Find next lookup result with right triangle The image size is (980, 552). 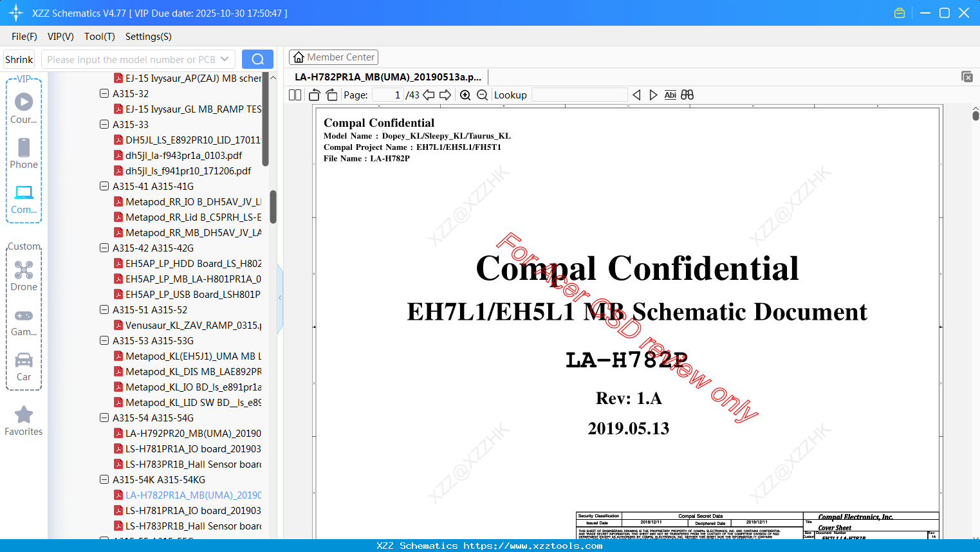tap(653, 95)
